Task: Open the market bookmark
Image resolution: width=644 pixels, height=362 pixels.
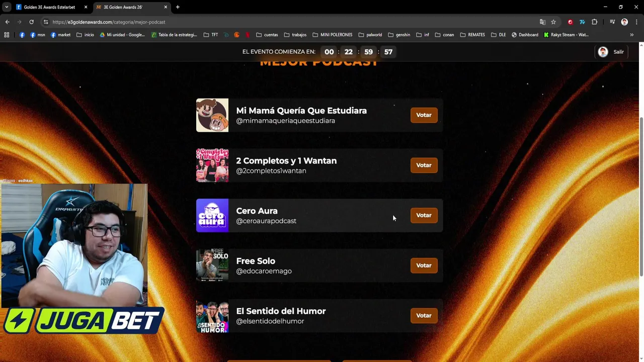Action: [x=60, y=35]
